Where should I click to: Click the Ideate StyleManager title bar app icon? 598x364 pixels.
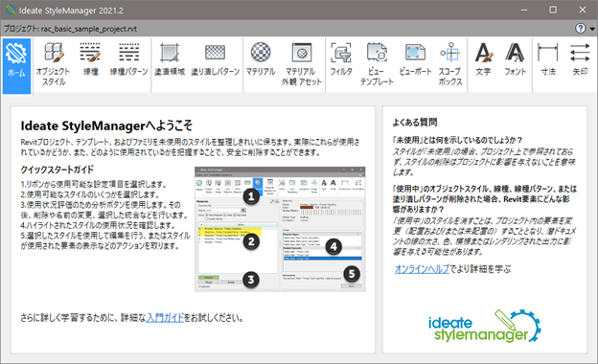11,10
